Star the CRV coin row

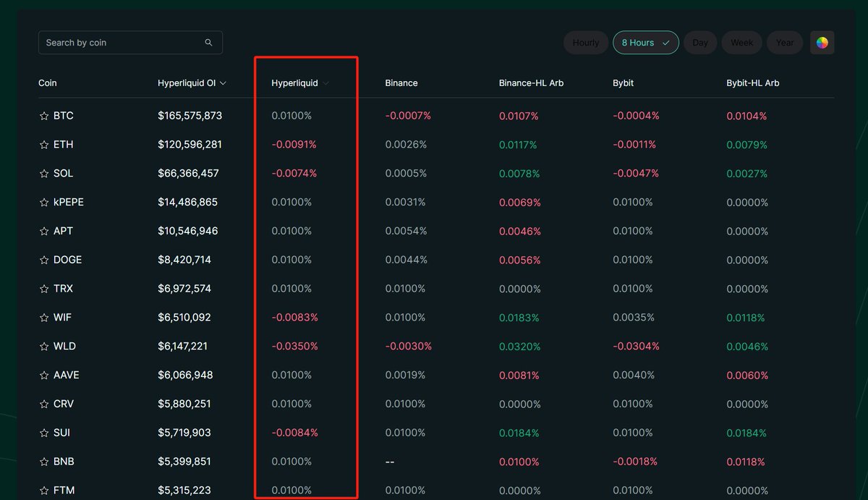click(43, 404)
